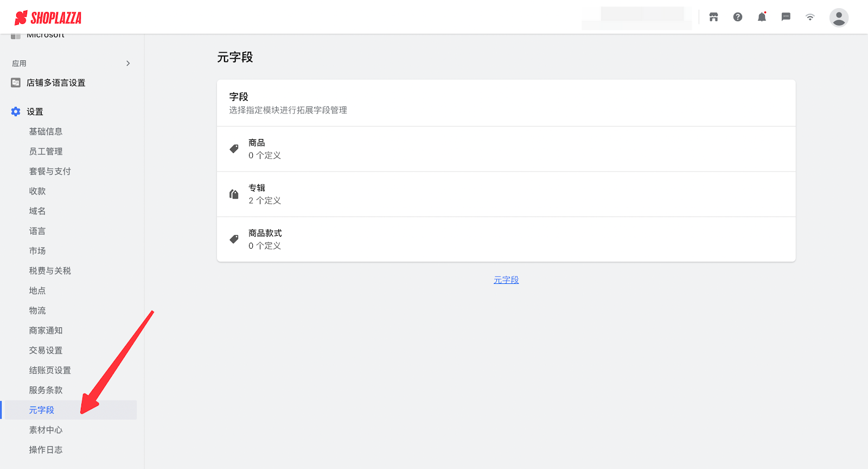Navigate to 域名 settings
Image resolution: width=868 pixels, height=469 pixels.
[x=37, y=211]
